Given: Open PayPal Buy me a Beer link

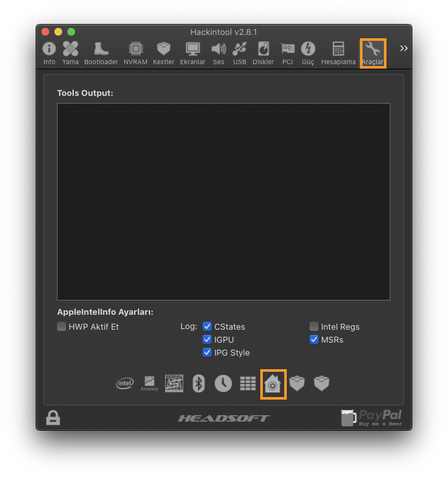Looking at the screenshot, I should point(372,418).
